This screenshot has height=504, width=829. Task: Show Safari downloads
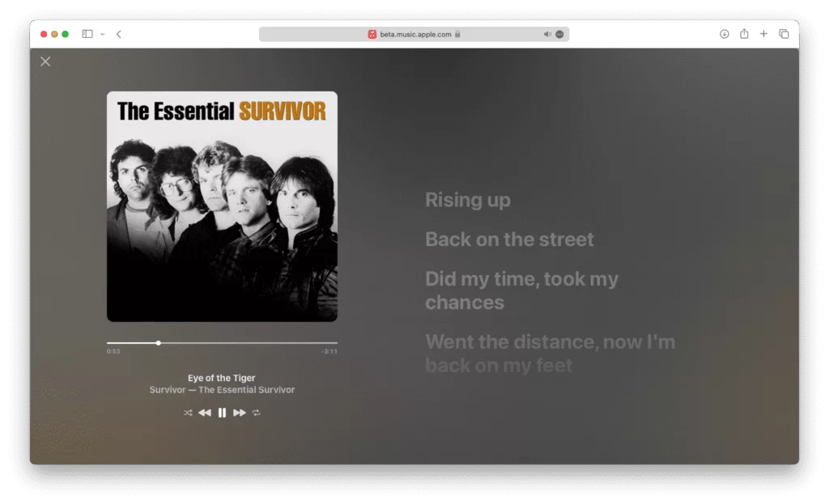click(x=725, y=34)
